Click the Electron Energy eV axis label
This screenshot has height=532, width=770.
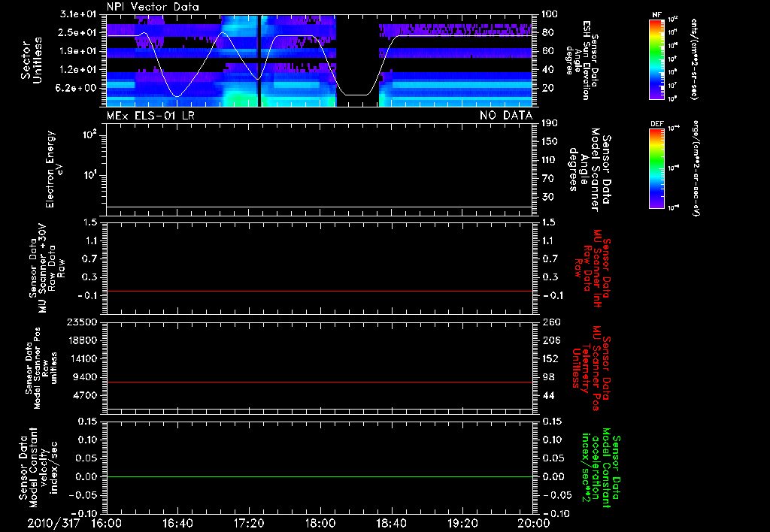(x=53, y=169)
